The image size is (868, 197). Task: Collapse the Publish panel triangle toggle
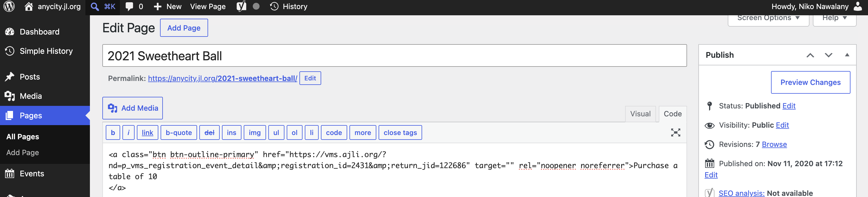847,55
